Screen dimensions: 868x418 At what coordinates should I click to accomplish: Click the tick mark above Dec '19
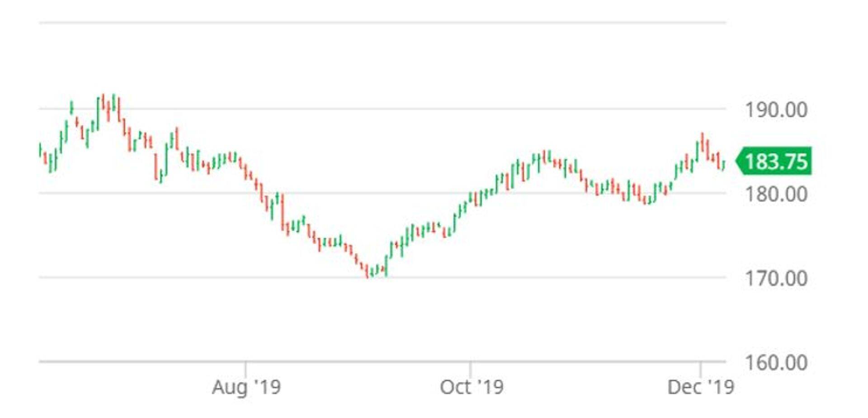click(700, 369)
